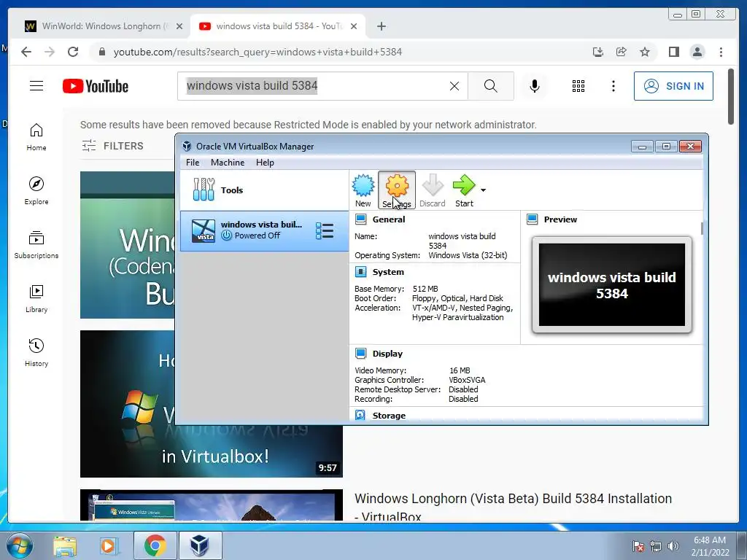The image size is (747, 560).
Task: Click the Display section screen icon
Action: 360,354
